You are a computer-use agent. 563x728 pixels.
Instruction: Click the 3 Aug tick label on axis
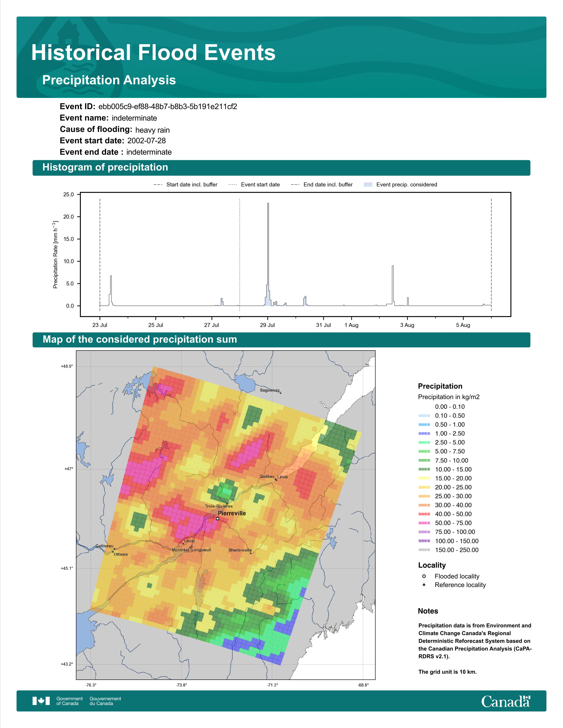407,325
